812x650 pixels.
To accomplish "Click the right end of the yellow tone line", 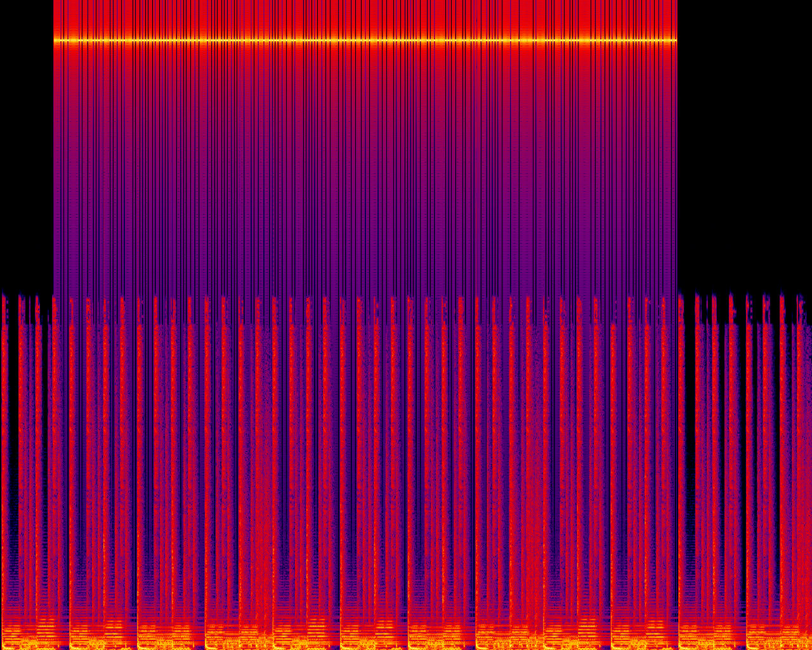I will (x=675, y=40).
